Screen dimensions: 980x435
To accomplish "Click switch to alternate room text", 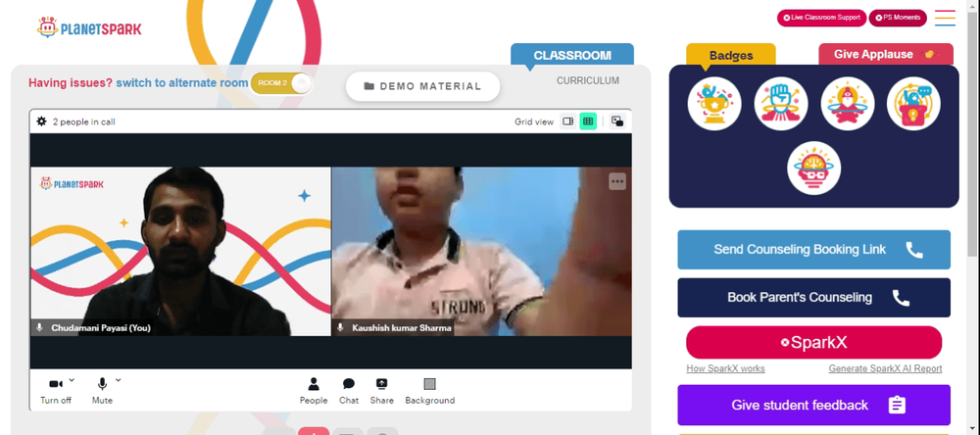I will (182, 83).
